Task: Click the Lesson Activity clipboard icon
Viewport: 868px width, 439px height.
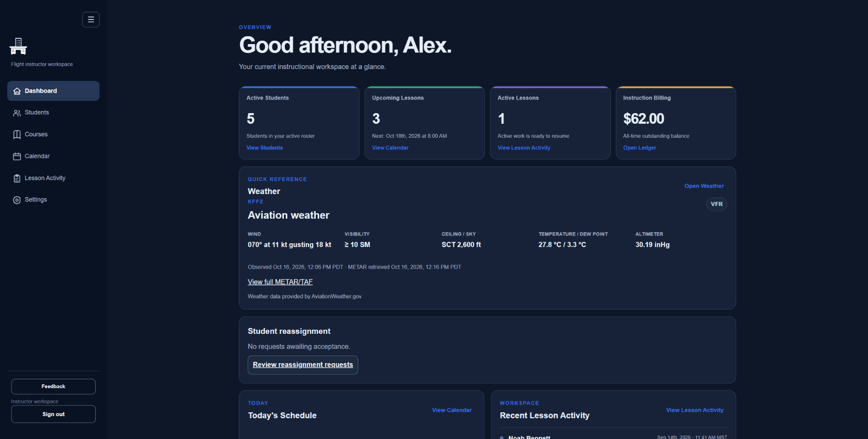Action: coord(17,178)
